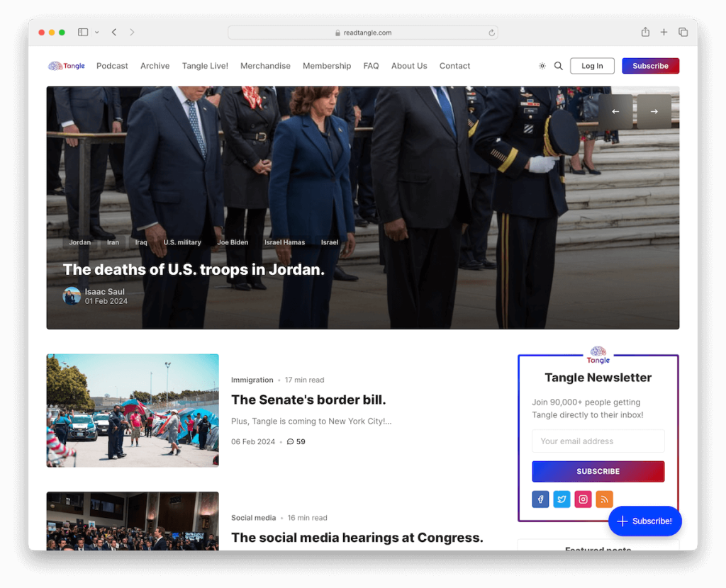Open a new tab with plus icon
726x588 pixels.
point(664,32)
